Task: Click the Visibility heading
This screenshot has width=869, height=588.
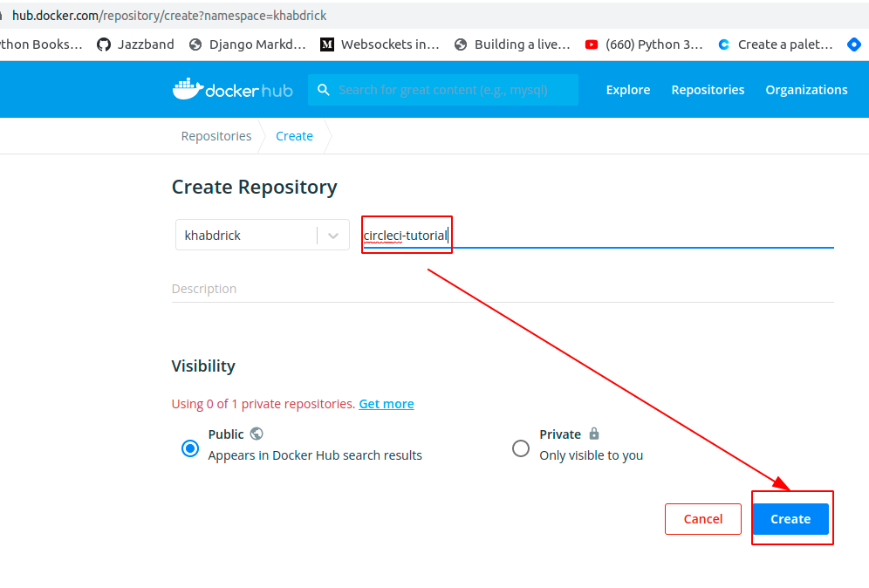Action: [x=203, y=366]
